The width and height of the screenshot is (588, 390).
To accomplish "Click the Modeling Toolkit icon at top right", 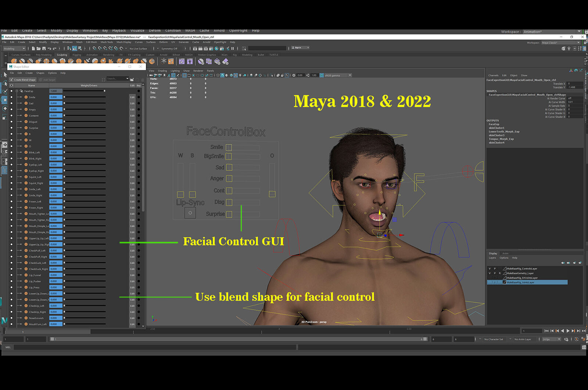I will 563,48.
